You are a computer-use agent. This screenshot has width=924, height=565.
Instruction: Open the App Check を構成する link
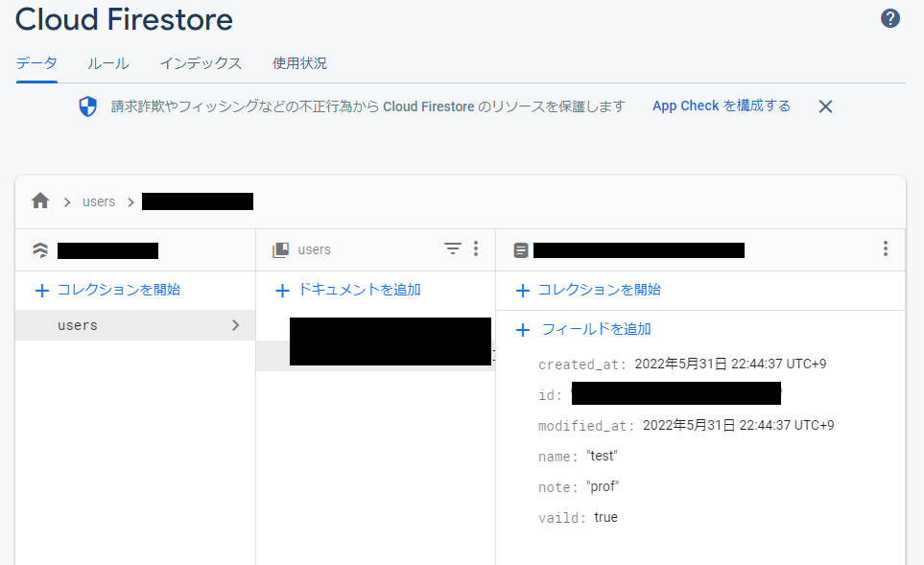tap(722, 106)
